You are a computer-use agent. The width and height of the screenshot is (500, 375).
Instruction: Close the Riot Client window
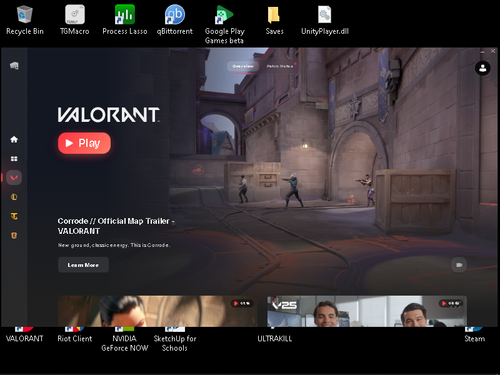coord(493,51)
